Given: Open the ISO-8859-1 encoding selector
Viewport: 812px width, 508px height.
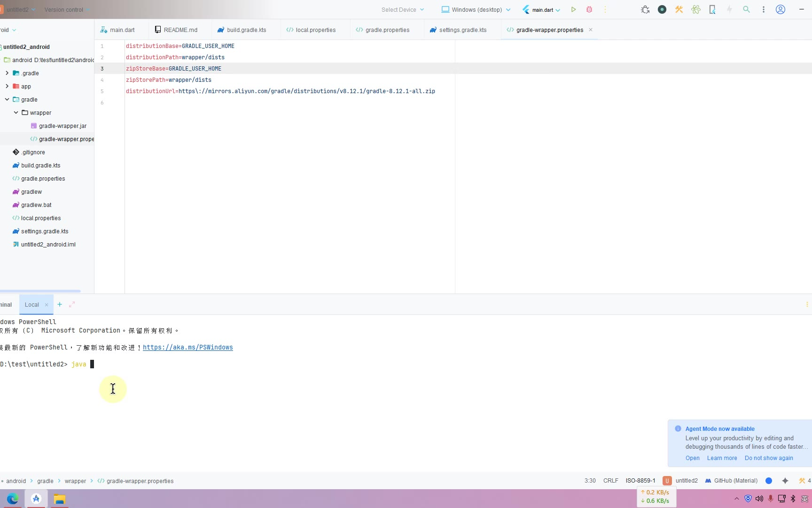Looking at the screenshot, I should (640, 481).
